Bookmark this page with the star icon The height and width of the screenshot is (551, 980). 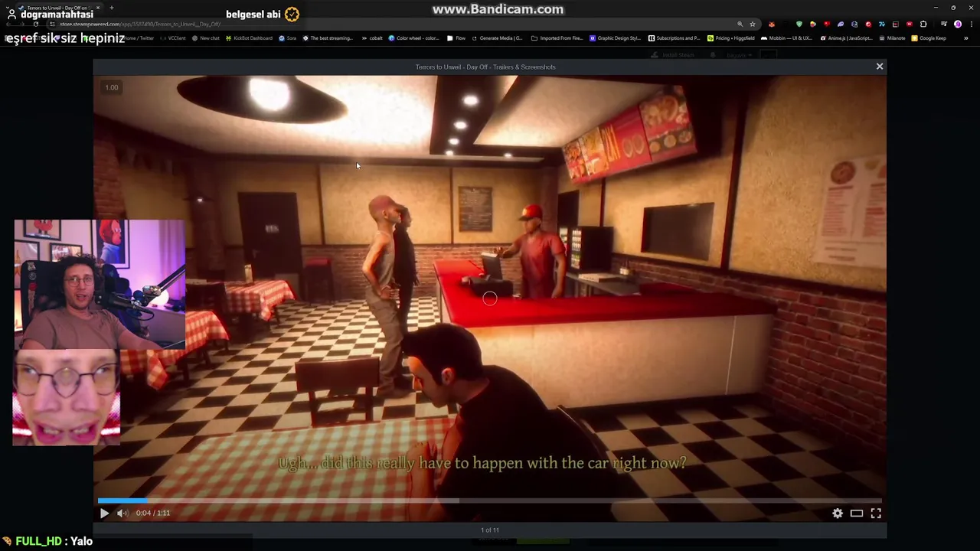coord(753,24)
